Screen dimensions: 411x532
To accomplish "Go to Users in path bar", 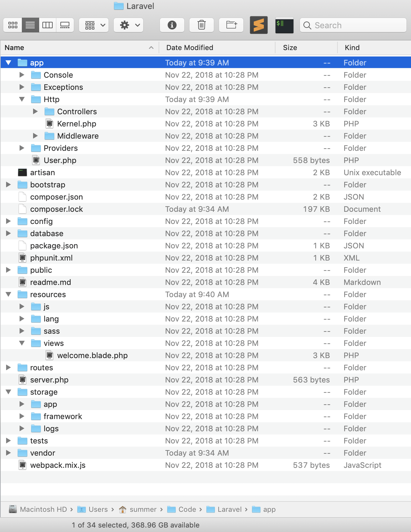I will coord(93,509).
